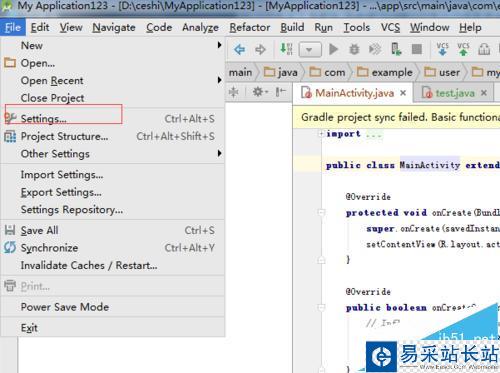
Task: Click the File menu header
Action: click(13, 27)
